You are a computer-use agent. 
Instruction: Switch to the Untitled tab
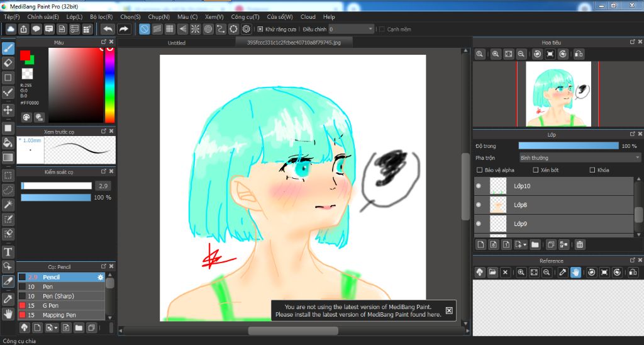tap(177, 43)
